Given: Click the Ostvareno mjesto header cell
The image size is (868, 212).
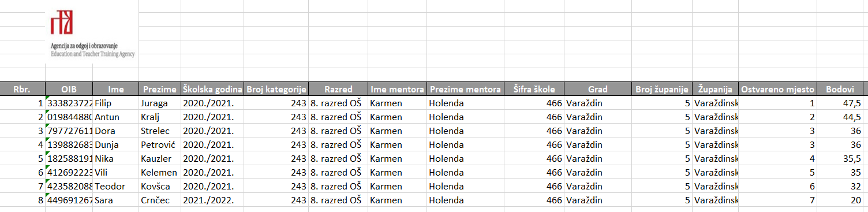Looking at the screenshot, I should click(x=777, y=90).
